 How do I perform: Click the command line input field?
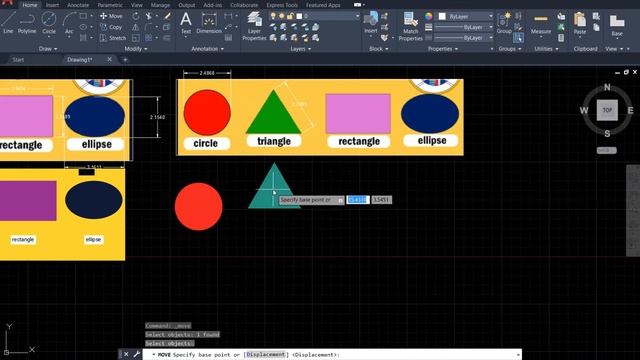(x=331, y=354)
